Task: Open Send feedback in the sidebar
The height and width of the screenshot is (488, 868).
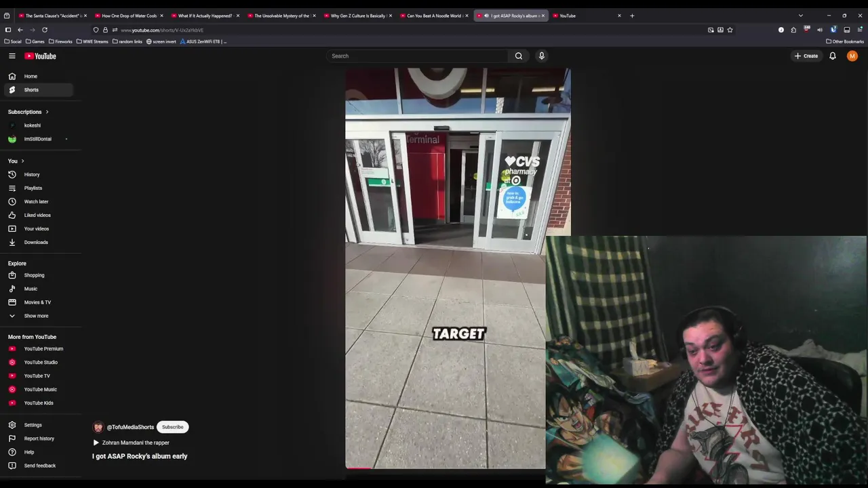Action: (x=39, y=466)
